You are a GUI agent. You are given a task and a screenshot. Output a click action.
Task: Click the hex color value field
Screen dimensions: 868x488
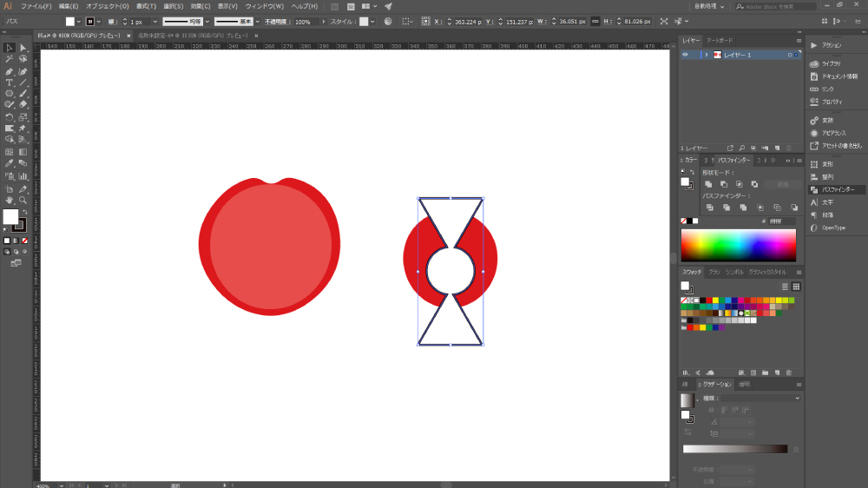pyautogui.click(x=782, y=221)
